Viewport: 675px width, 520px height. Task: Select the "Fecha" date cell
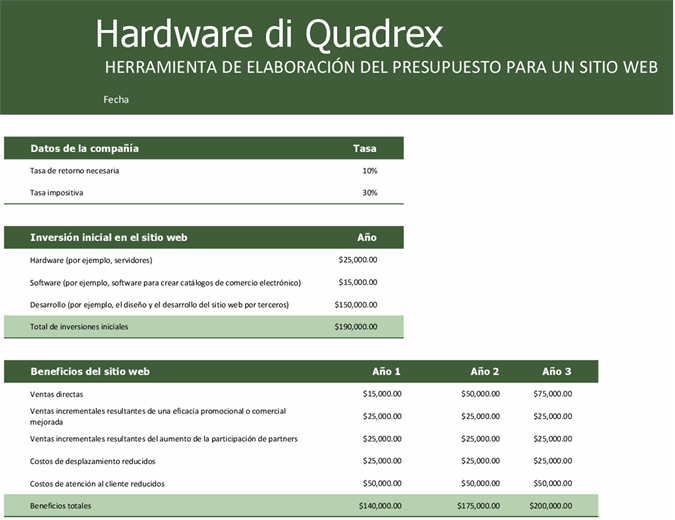(116, 100)
